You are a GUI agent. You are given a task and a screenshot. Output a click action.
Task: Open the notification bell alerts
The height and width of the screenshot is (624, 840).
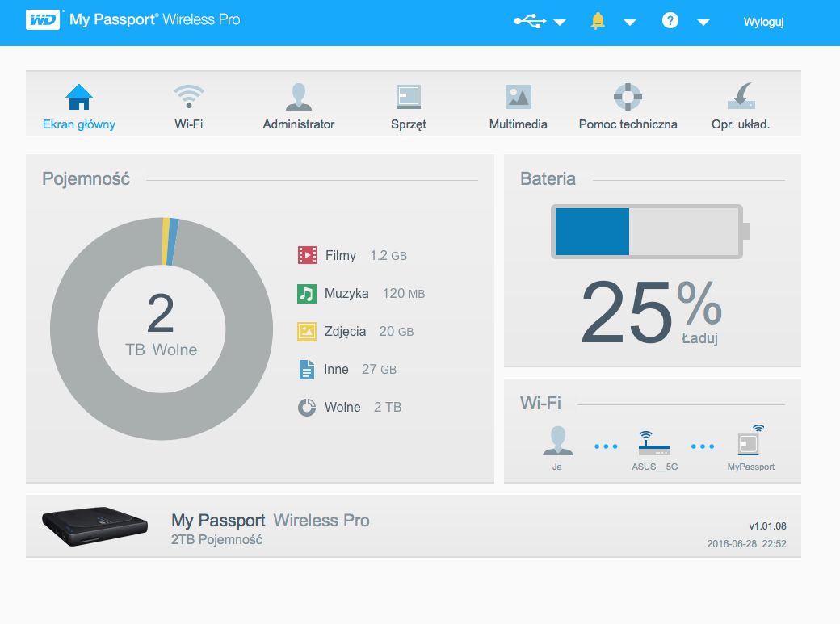598,21
